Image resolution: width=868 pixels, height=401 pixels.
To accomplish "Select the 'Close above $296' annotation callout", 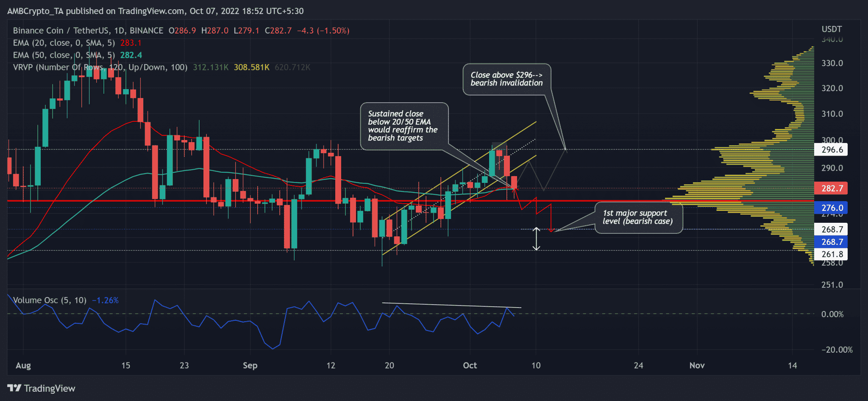I will [x=507, y=79].
